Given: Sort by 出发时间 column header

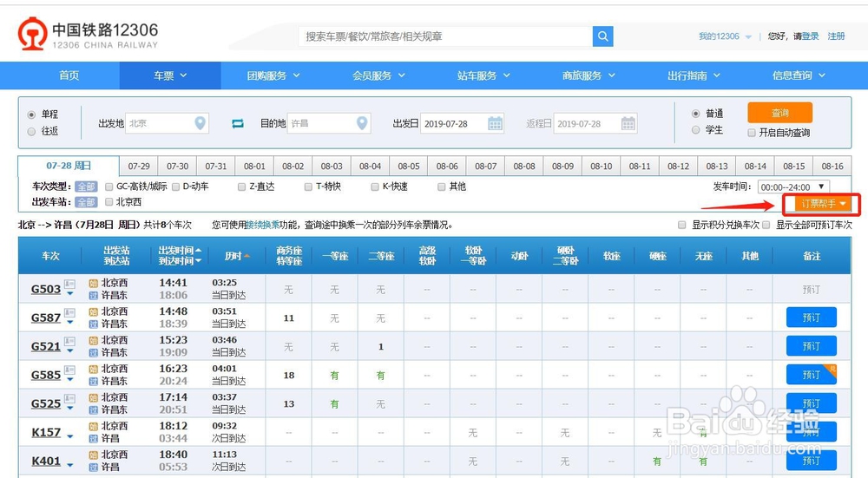Looking at the screenshot, I should (180, 251).
